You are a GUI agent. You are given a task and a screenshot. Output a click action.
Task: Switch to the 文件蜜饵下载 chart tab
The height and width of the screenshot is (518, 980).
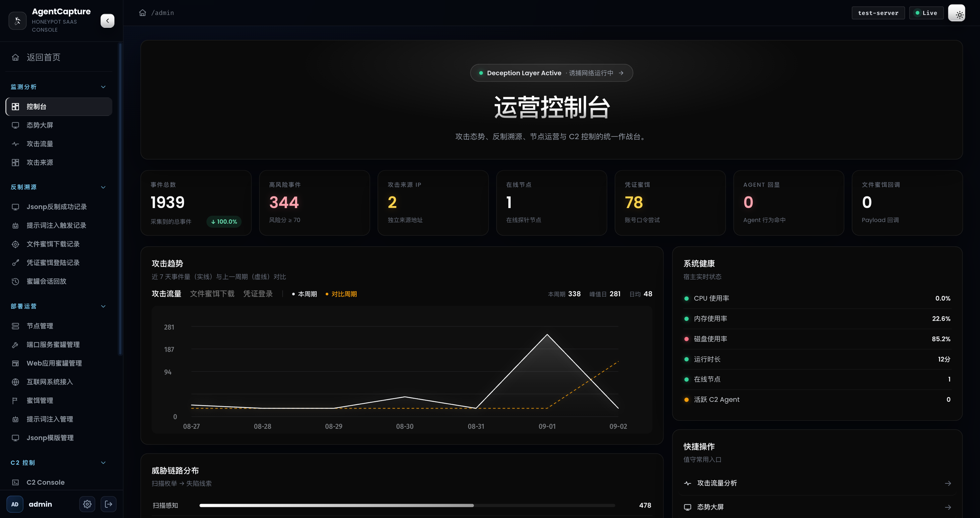[x=212, y=294]
